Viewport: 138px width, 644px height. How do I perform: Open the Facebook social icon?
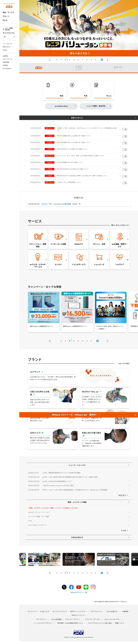[71, 587]
